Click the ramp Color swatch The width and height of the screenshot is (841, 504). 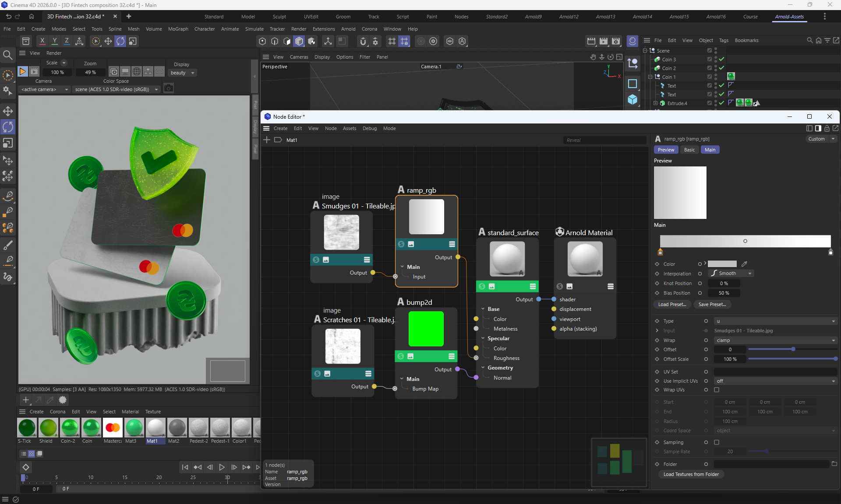(722, 264)
